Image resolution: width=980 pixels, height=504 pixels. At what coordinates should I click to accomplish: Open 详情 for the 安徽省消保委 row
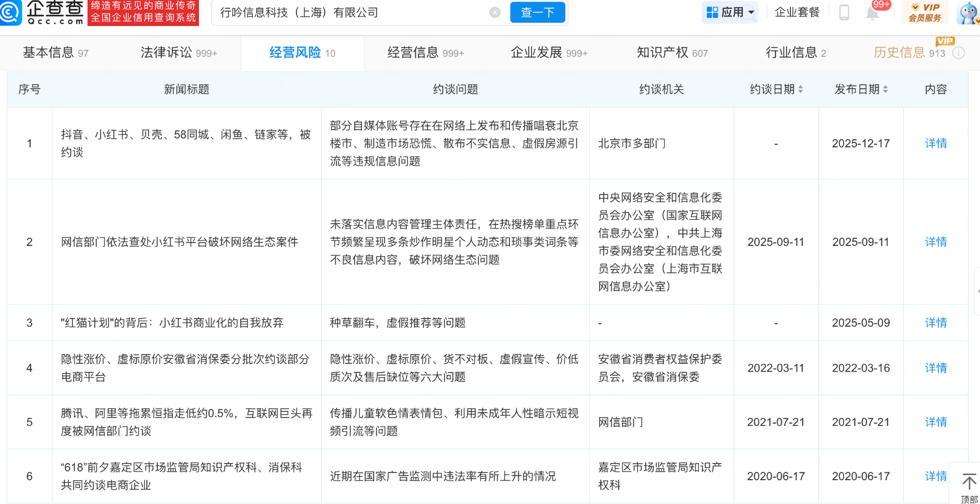click(936, 368)
